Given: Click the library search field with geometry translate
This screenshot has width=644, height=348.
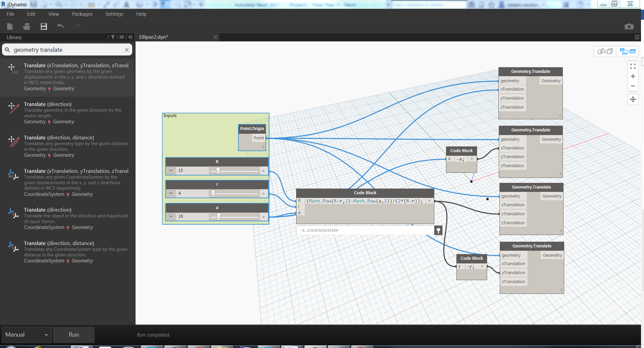Looking at the screenshot, I should [67, 50].
